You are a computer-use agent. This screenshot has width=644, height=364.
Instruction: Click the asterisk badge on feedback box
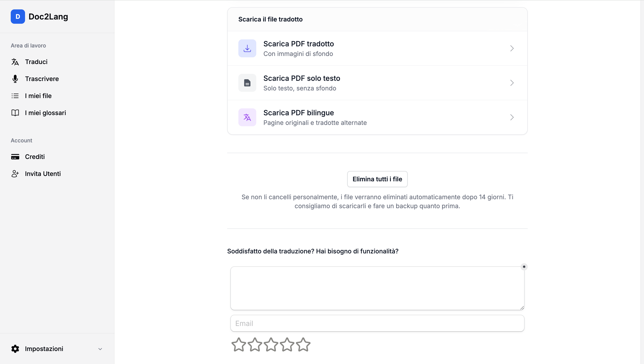click(524, 267)
